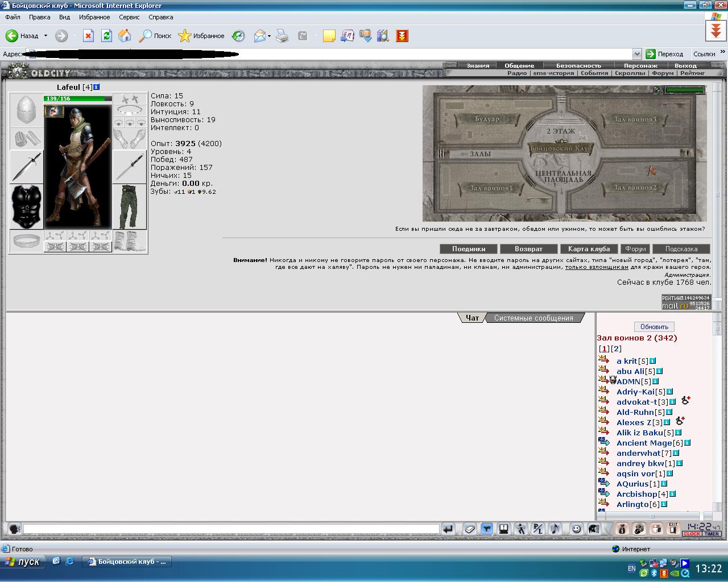Viewport: 728px width, 582px height.
Task: Click the talking head icon left of chat input
Action: tap(15, 529)
